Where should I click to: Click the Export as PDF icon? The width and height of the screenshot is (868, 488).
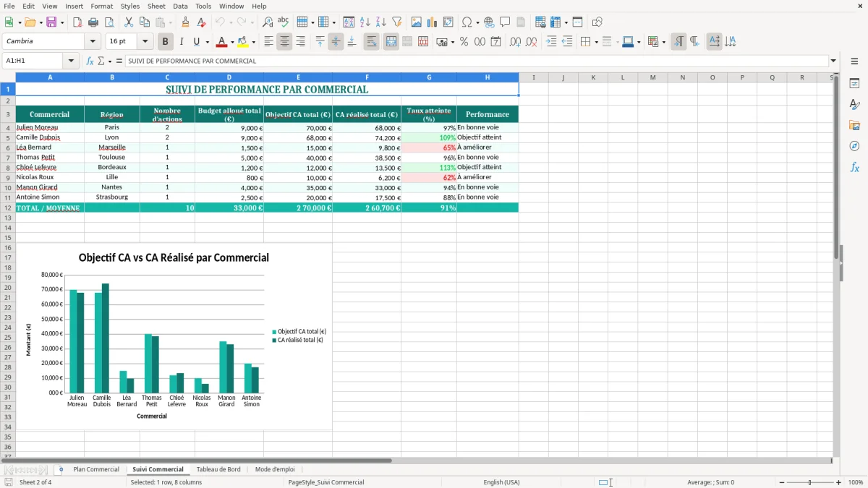click(x=77, y=22)
